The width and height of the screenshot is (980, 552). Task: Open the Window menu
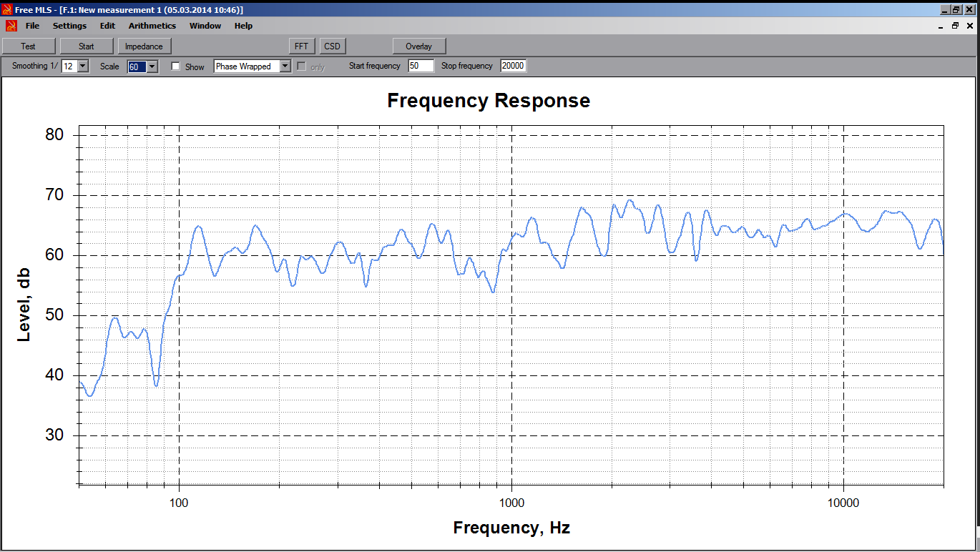click(205, 26)
